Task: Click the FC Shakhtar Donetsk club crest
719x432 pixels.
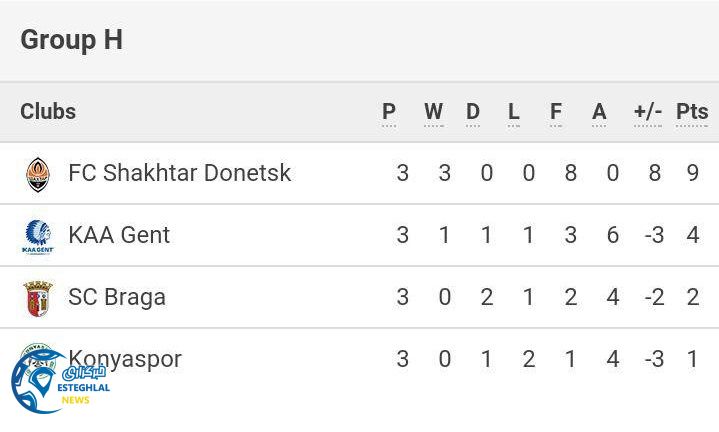Action: tap(37, 174)
